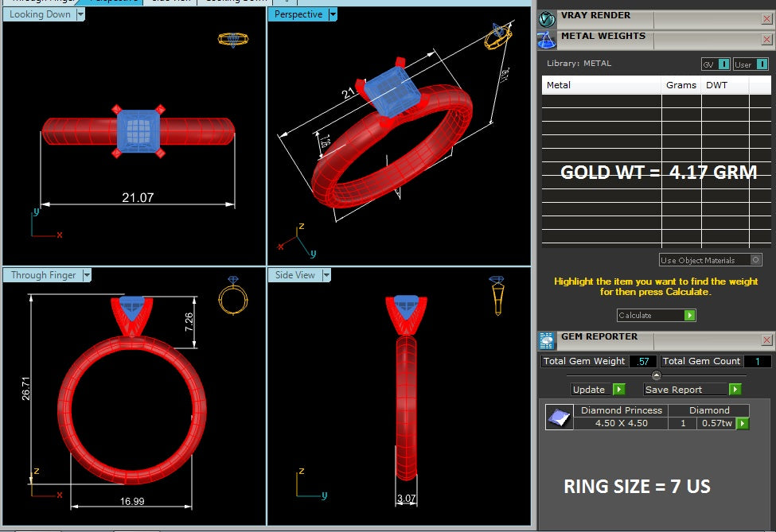Screen dimensions: 776x532
Task: Open the Looking Down viewport dropdown
Action: [x=80, y=14]
